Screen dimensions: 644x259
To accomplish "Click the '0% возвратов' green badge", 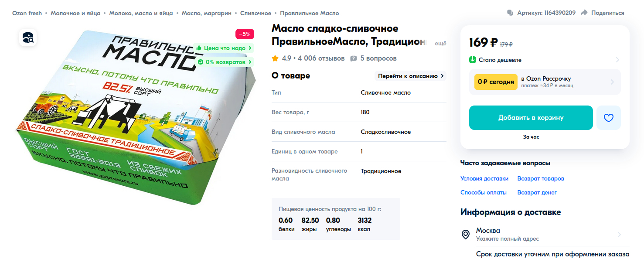I will tap(225, 62).
